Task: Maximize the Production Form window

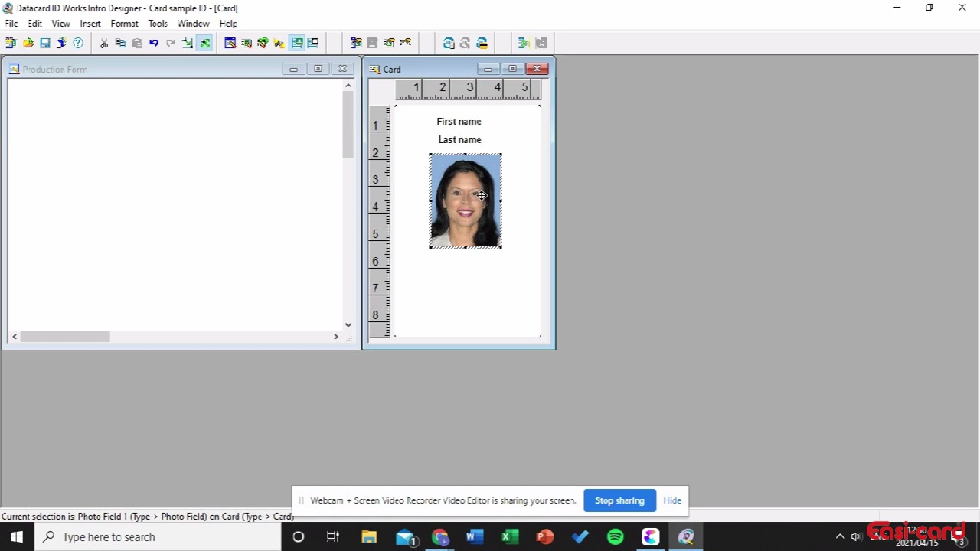Action: click(x=318, y=69)
